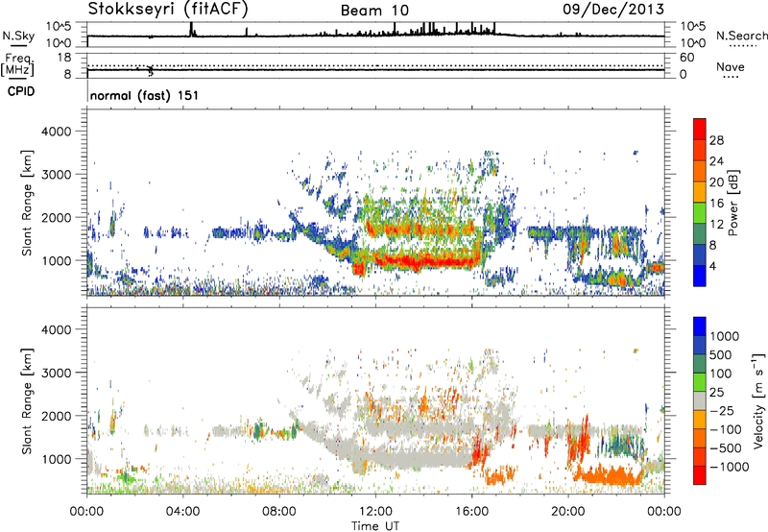
Task: Click the "-1000" value on the velocity colorbar
Action: pos(729,467)
